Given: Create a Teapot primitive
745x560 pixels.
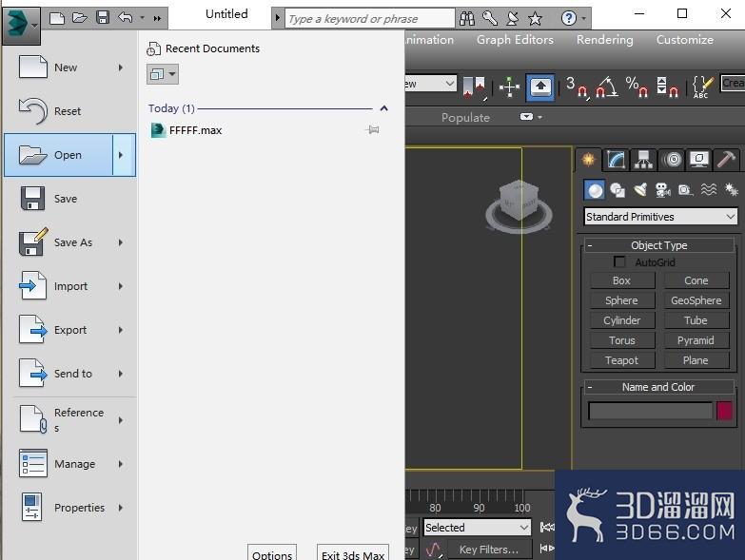Looking at the screenshot, I should 621,360.
